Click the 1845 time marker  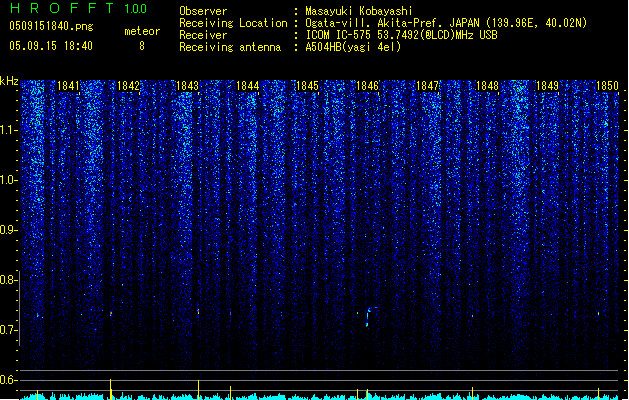[307, 86]
